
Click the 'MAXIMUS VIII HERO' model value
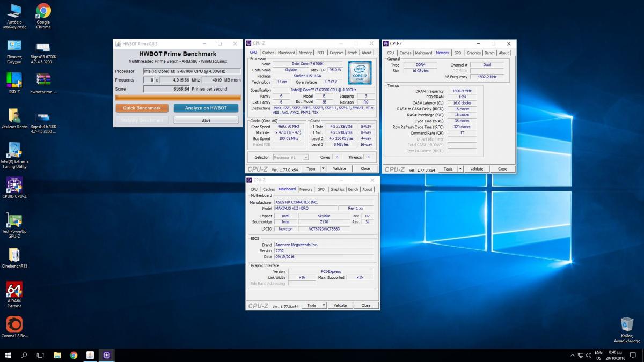tap(306, 208)
